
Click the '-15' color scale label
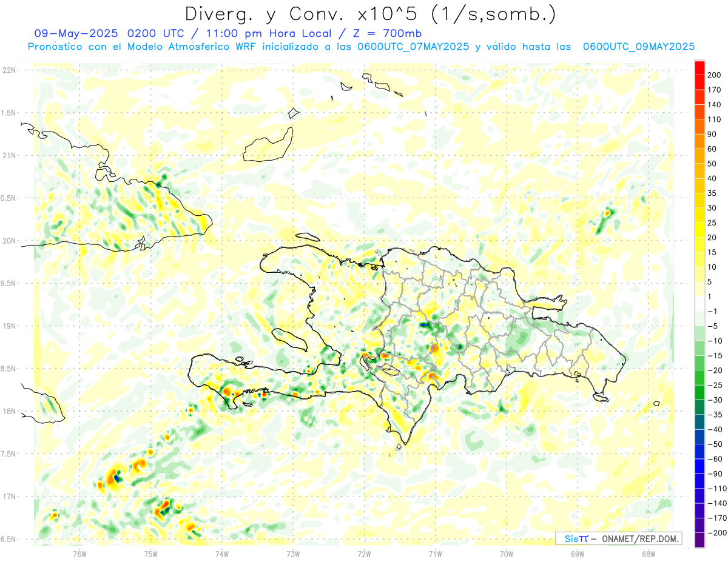pyautogui.click(x=715, y=355)
